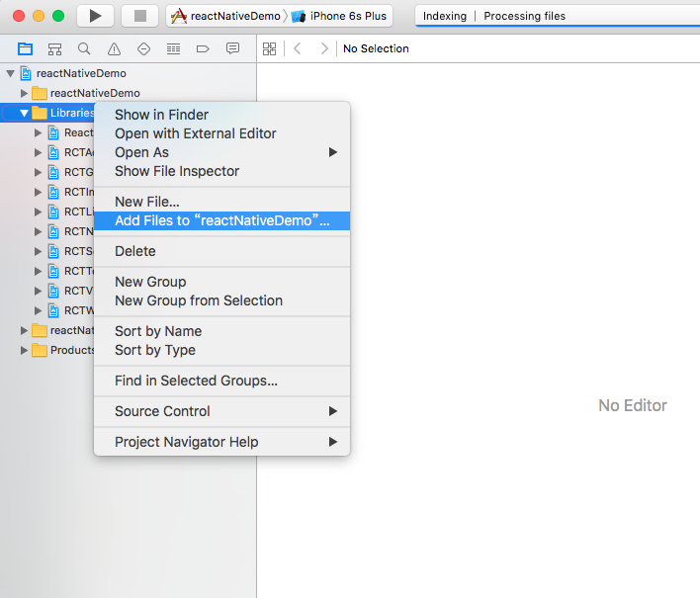The image size is (700, 598).
Task: Choose Open with External Editor
Action: (x=221, y=133)
